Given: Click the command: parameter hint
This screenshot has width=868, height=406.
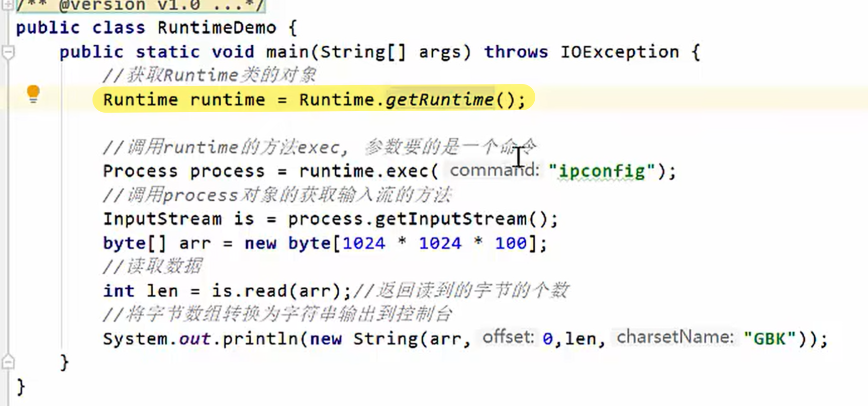Looking at the screenshot, I should pyautogui.click(x=494, y=171).
